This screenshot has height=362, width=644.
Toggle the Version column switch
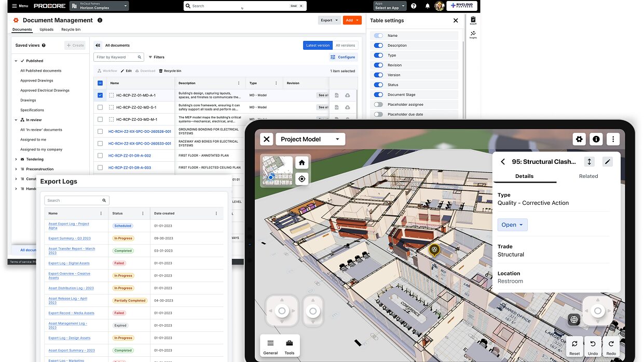coord(378,75)
